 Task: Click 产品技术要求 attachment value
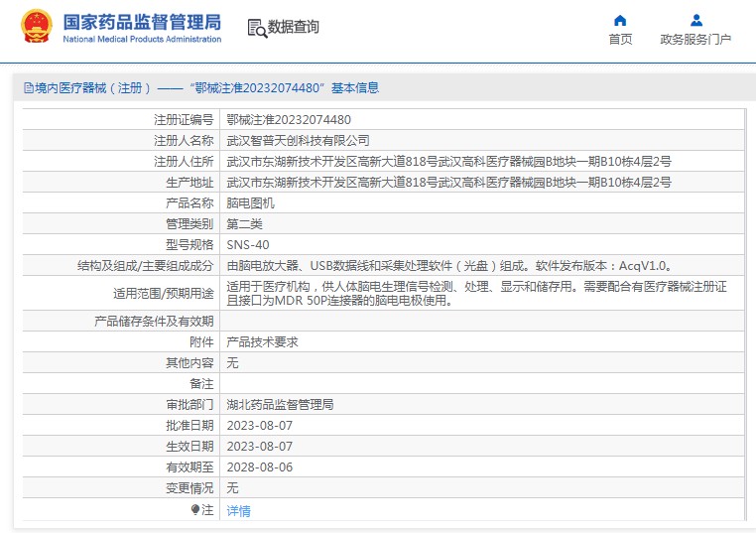pos(262,342)
